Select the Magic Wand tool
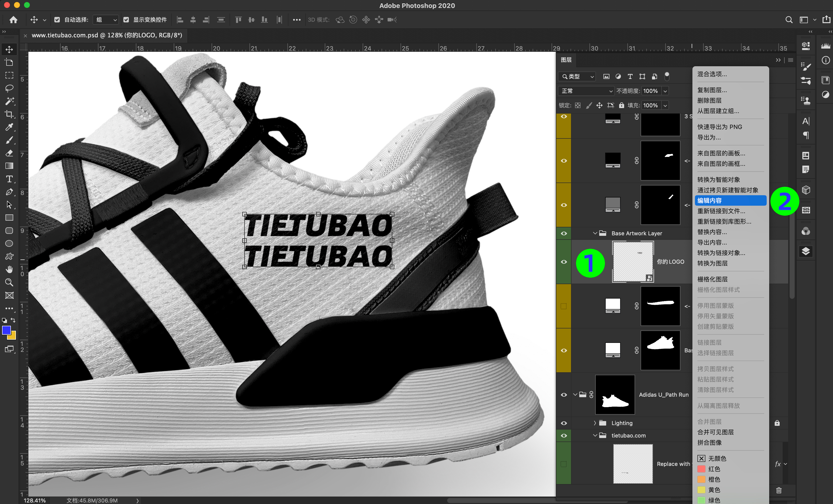The image size is (833, 504). pyautogui.click(x=9, y=101)
